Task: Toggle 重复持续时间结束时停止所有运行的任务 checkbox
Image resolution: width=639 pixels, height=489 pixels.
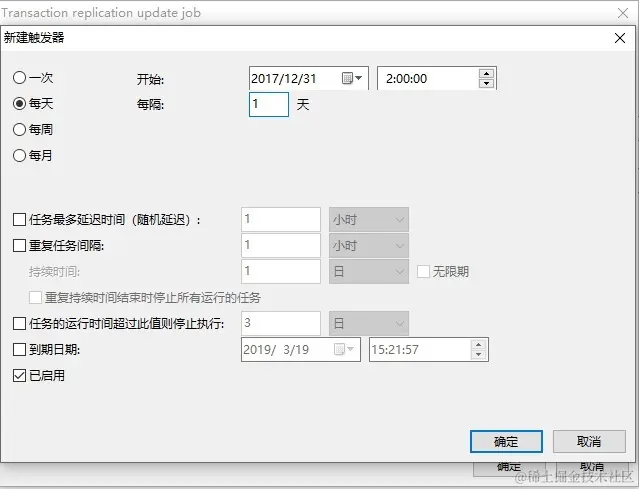Action: pyautogui.click(x=35, y=297)
